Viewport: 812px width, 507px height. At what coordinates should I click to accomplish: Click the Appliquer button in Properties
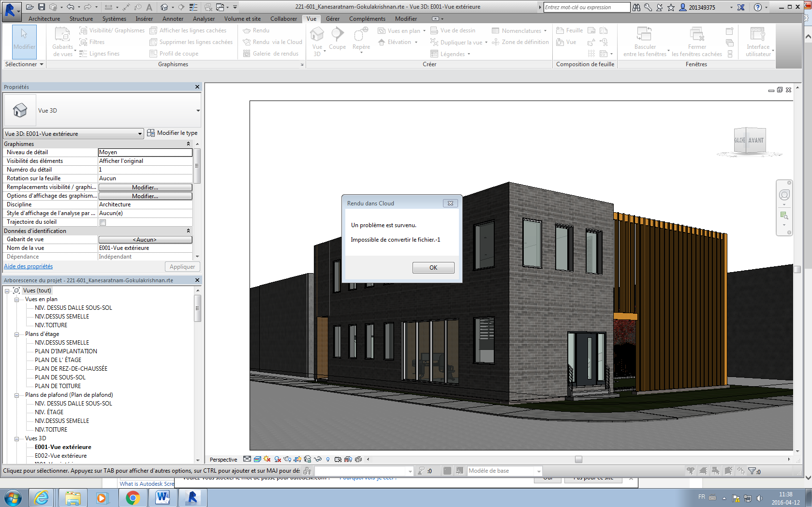pyautogui.click(x=182, y=266)
